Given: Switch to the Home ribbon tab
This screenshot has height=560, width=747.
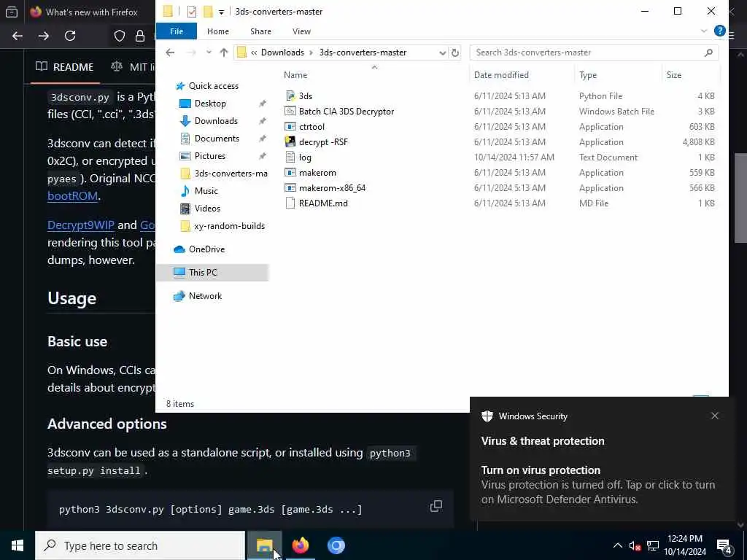Looking at the screenshot, I should [217, 31].
